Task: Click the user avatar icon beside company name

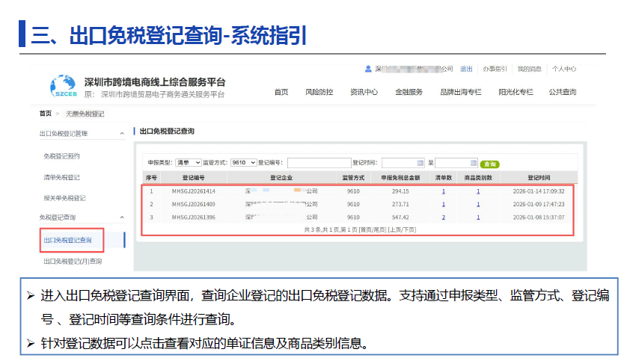Action: 368,69
